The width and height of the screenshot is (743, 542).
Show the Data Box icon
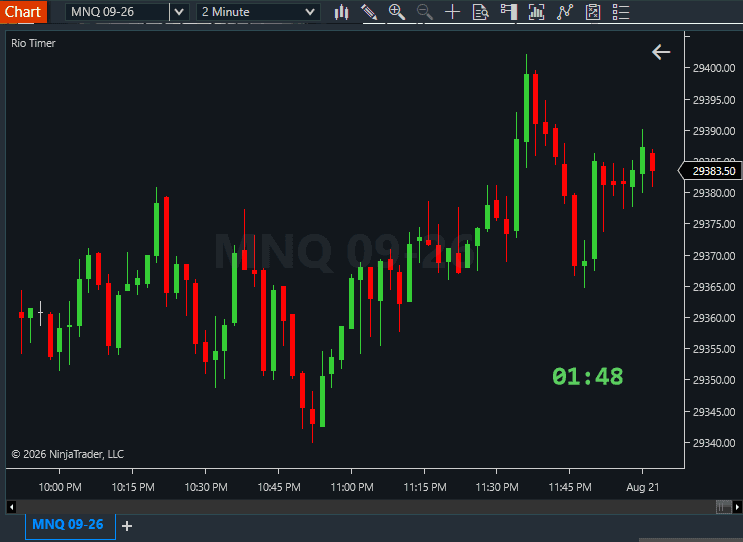tap(480, 12)
